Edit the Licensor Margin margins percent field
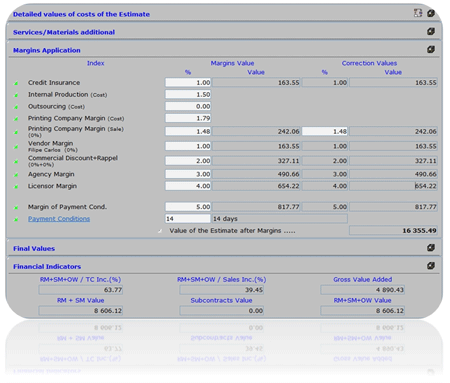This screenshot has height=383, width=450. click(x=188, y=186)
